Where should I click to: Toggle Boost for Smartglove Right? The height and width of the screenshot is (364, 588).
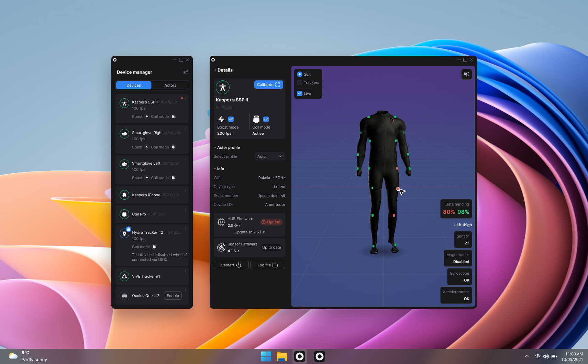147,147
